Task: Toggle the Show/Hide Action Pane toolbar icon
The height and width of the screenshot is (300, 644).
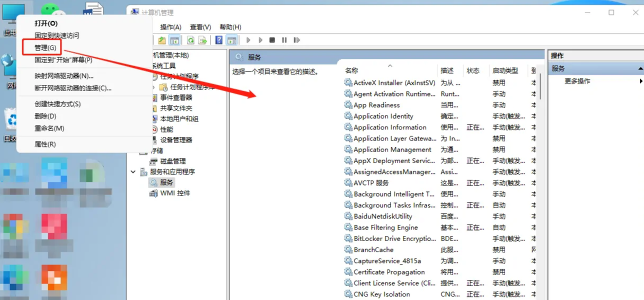Action: click(x=232, y=40)
